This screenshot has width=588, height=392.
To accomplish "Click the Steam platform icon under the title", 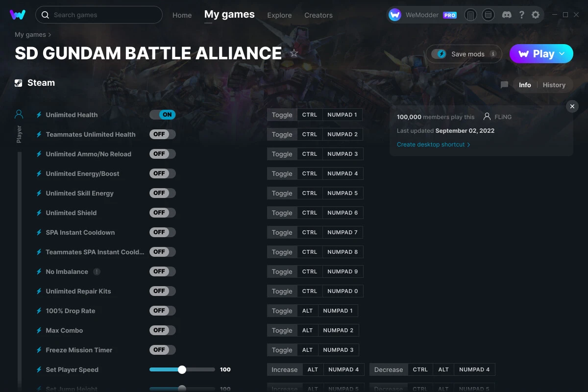I will [18, 82].
